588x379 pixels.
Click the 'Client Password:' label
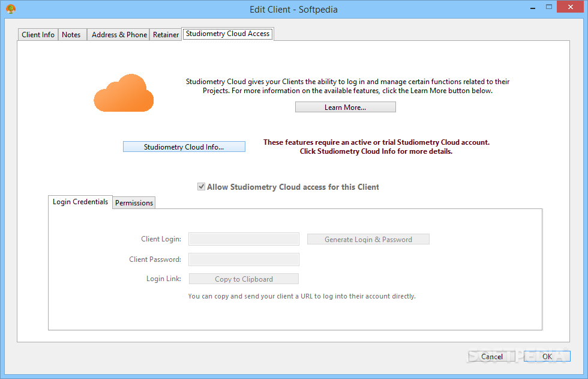point(155,259)
